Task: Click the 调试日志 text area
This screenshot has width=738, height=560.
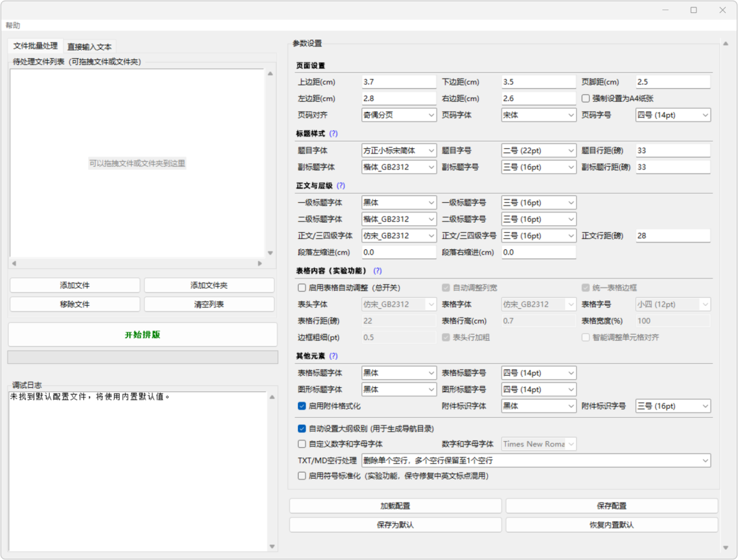Action: (138, 471)
